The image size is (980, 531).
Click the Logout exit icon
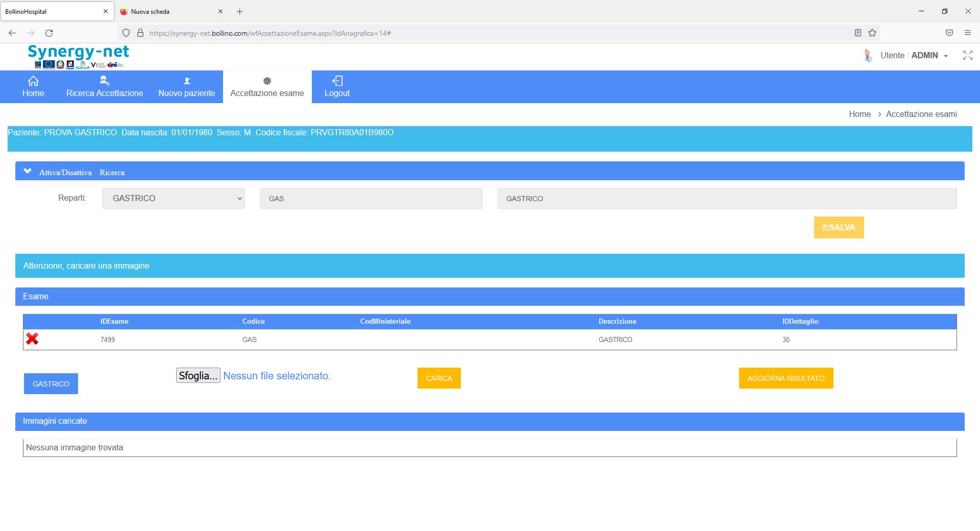click(x=337, y=81)
